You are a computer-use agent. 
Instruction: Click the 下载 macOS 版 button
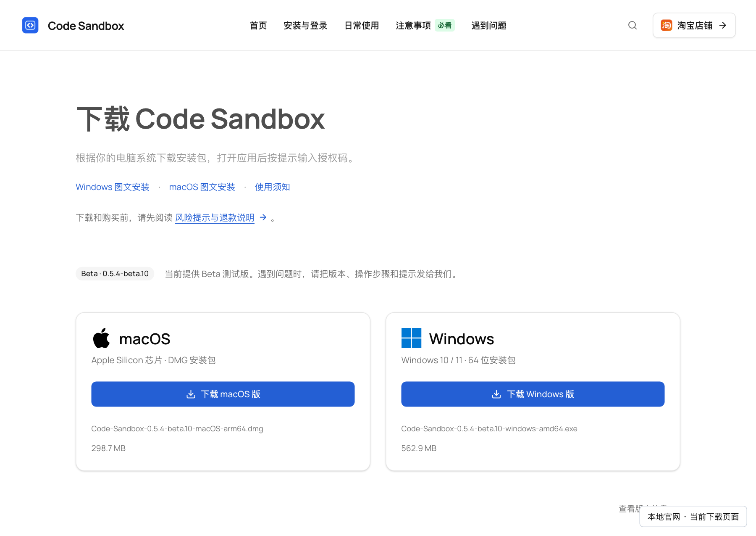223,394
